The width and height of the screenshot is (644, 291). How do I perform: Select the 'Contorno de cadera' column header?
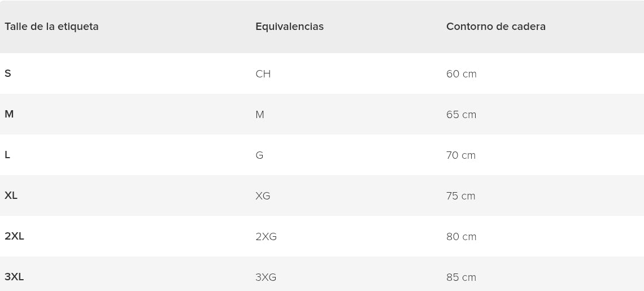495,27
